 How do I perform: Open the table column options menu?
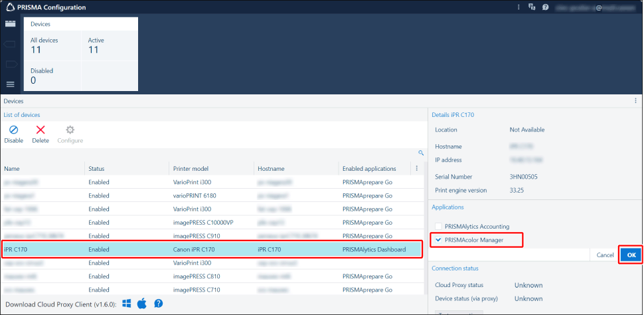417,169
